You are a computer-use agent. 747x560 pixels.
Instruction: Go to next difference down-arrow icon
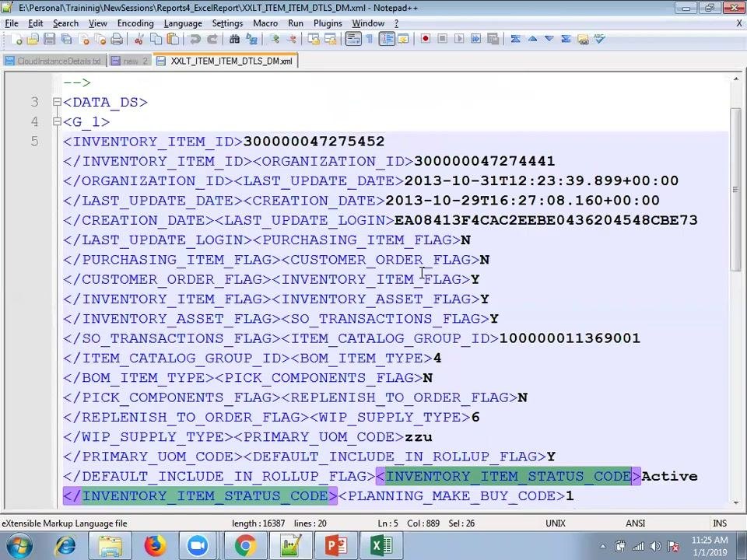point(549,39)
